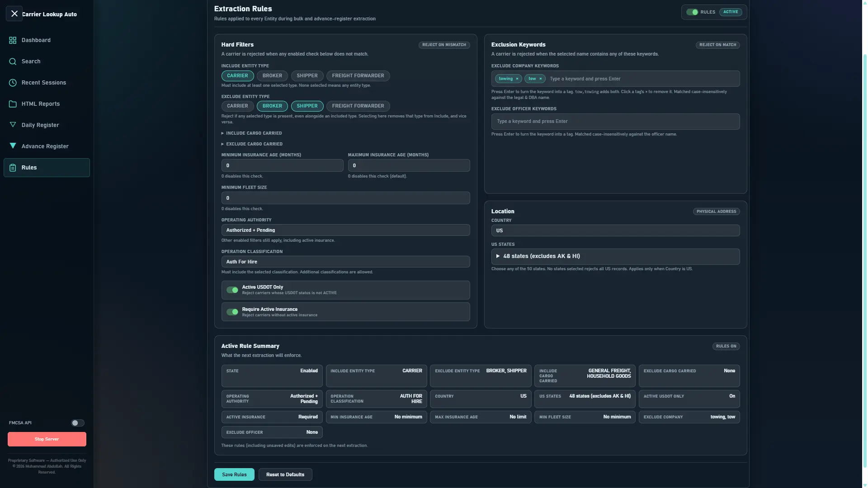Toggle CARRIER in Include Entity Type
868x488 pixels.
237,76
